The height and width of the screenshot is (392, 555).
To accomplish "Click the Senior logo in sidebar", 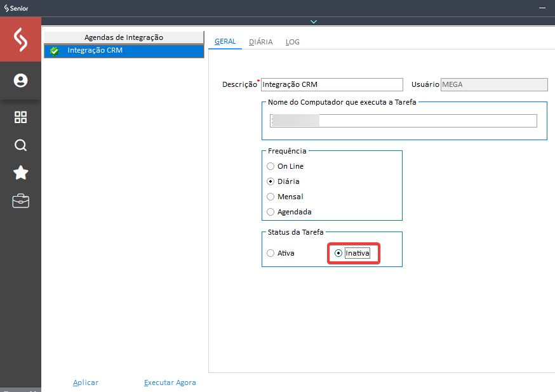I will (x=20, y=39).
